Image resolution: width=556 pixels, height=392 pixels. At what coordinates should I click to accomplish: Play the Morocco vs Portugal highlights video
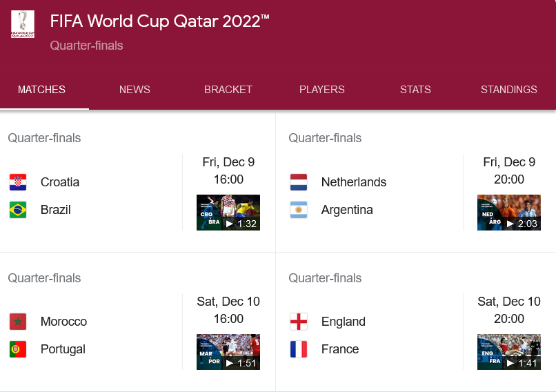tap(228, 352)
